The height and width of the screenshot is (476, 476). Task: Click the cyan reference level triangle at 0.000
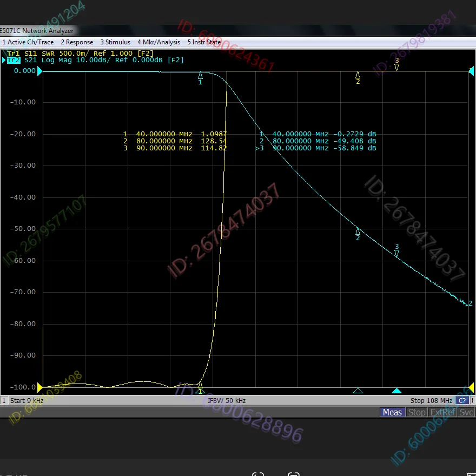[39, 71]
